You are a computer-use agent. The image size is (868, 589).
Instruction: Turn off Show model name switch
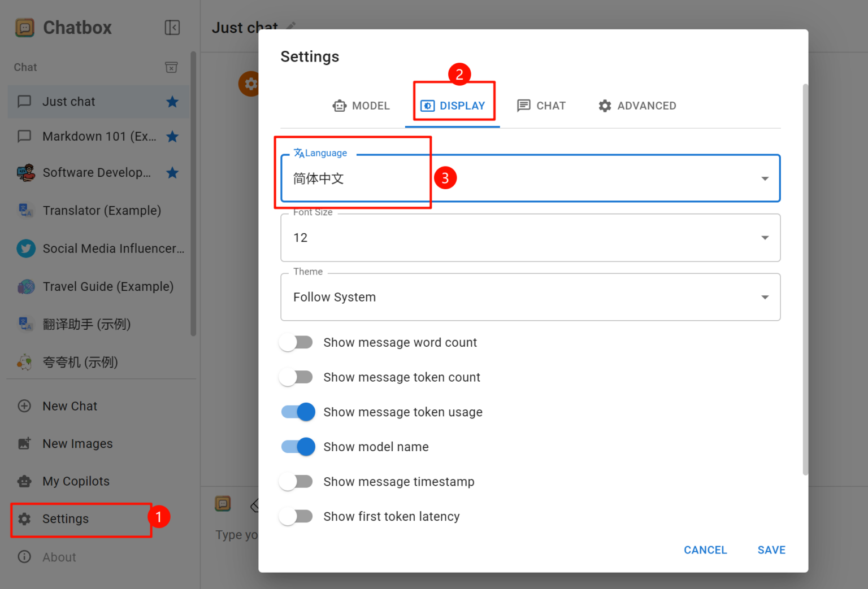298,447
